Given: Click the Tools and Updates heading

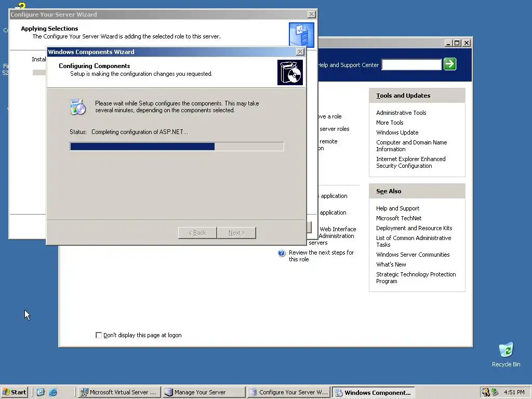Looking at the screenshot, I should [403, 96].
